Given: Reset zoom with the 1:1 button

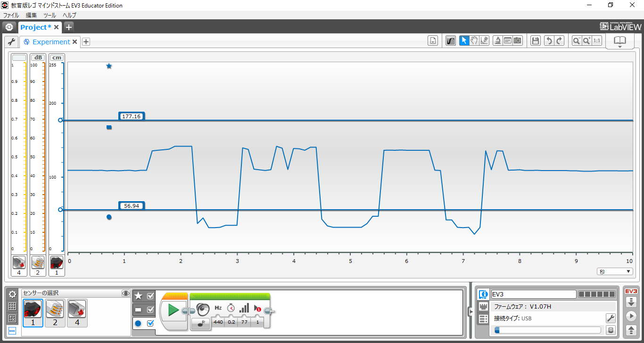Looking at the screenshot, I should click(597, 41).
